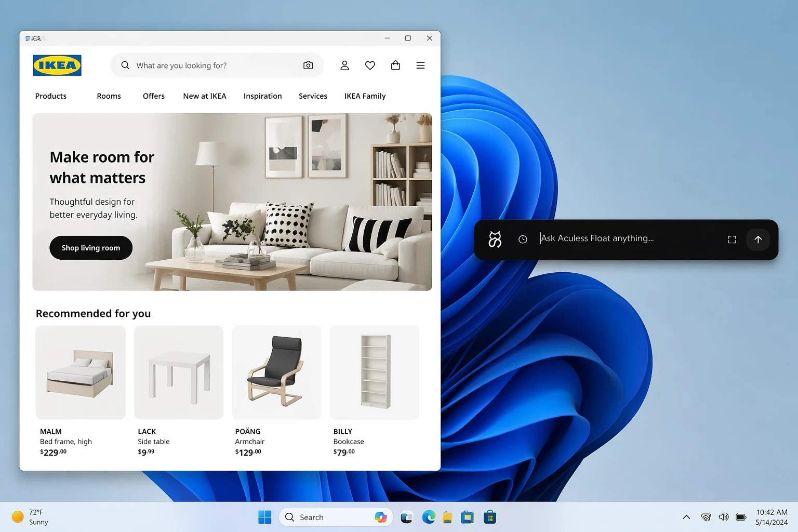Image resolution: width=798 pixels, height=532 pixels.
Task: Open the weather widget showing 72°F Sunny
Action: click(x=30, y=517)
